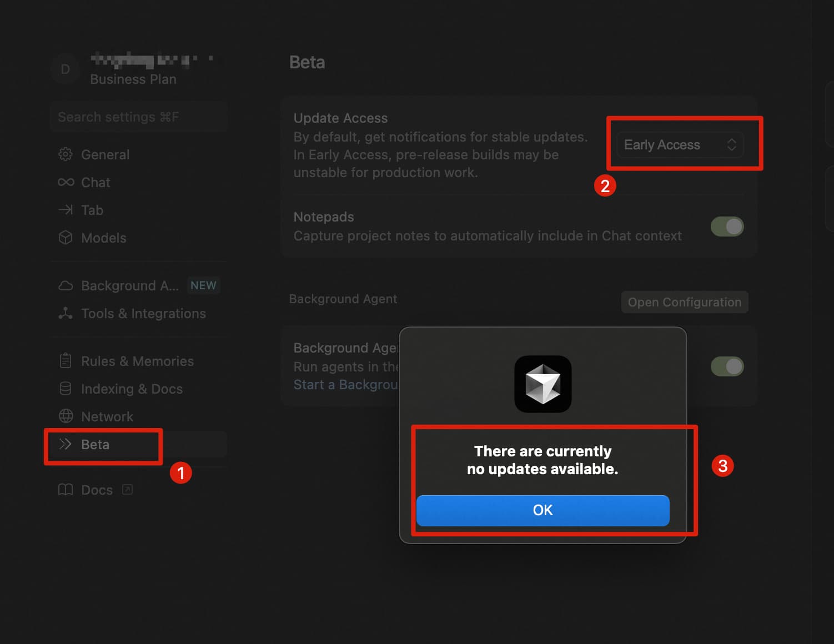Click the Tab arrow icon
This screenshot has height=644, width=834.
pos(66,210)
